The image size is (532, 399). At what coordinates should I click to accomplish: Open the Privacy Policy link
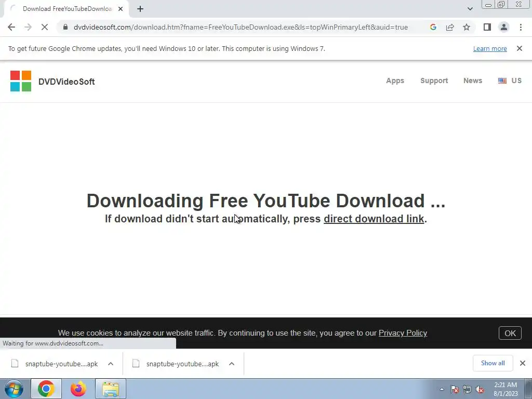(403, 333)
